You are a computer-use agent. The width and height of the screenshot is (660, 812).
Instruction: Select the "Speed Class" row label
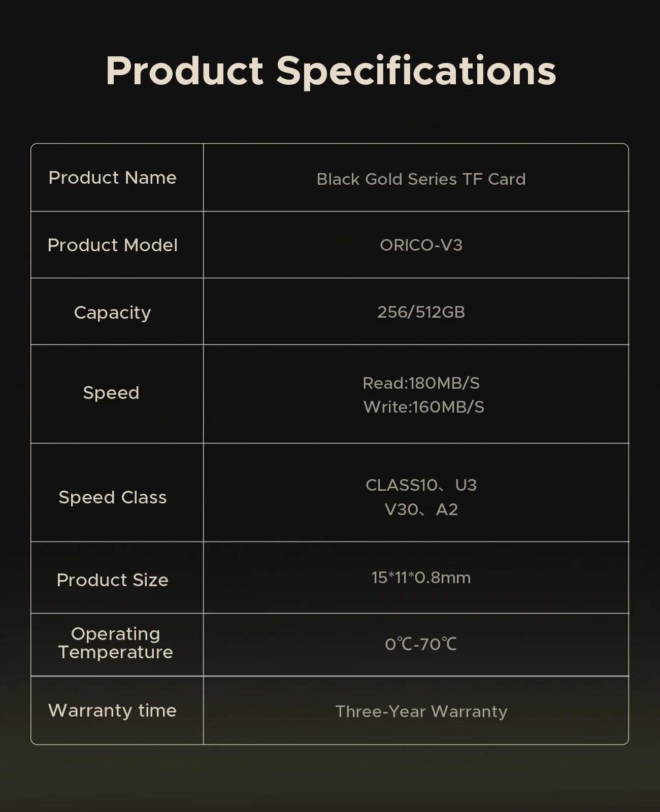(112, 497)
